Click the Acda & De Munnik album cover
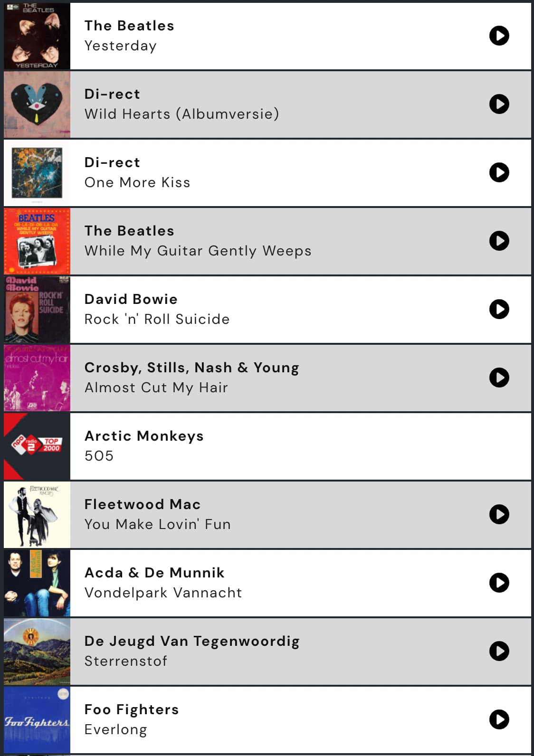 [x=37, y=583]
